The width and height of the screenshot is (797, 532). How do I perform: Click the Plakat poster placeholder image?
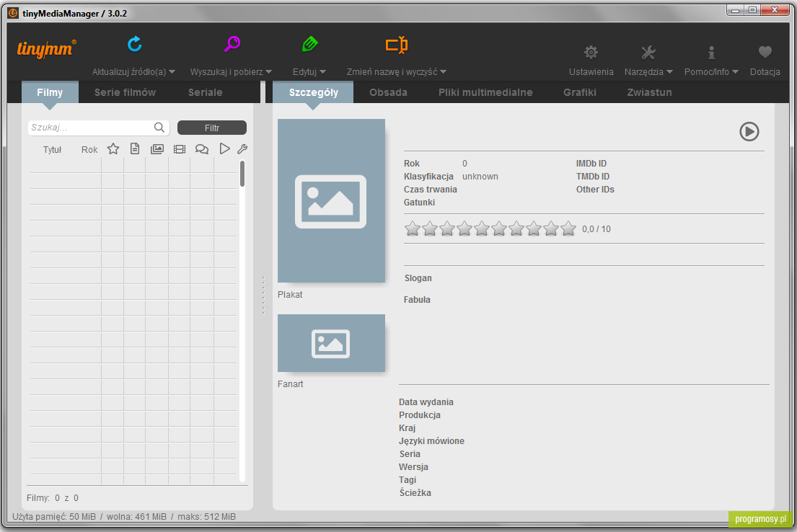[x=331, y=200]
